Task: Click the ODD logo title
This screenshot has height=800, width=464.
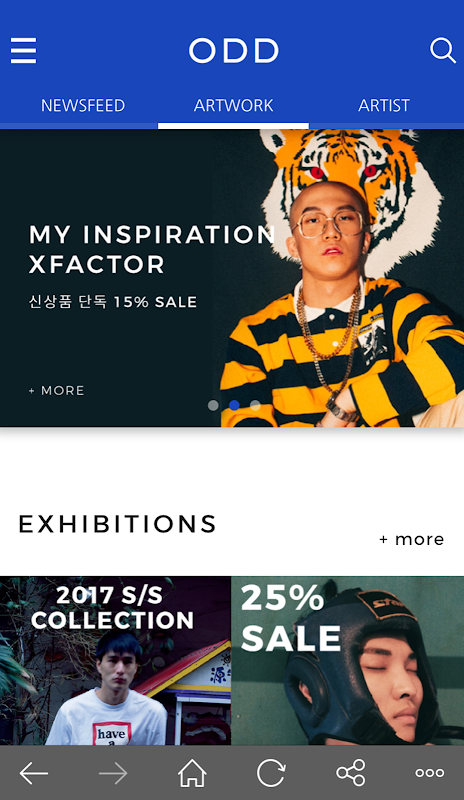Action: (x=234, y=51)
